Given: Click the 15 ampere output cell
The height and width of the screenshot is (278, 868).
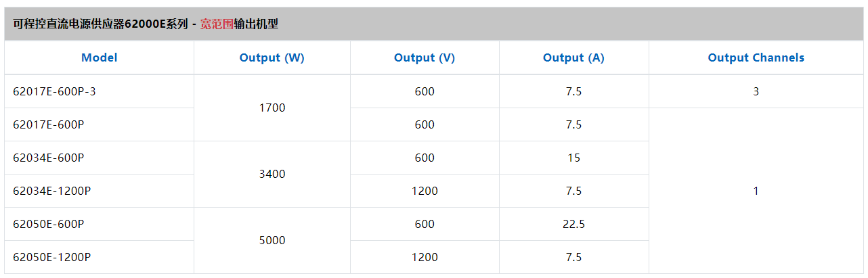Looking at the screenshot, I should pos(573,158).
